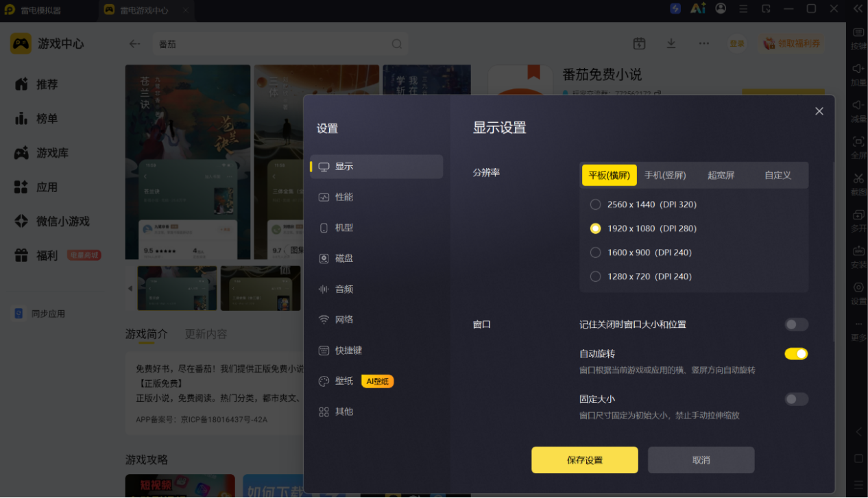
Task: Enable 记住关闭时窗口大小和位置 toggle
Action: [797, 324]
